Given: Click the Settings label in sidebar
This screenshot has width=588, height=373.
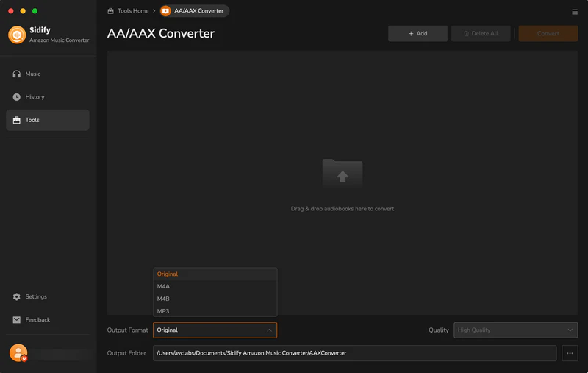Looking at the screenshot, I should point(36,296).
